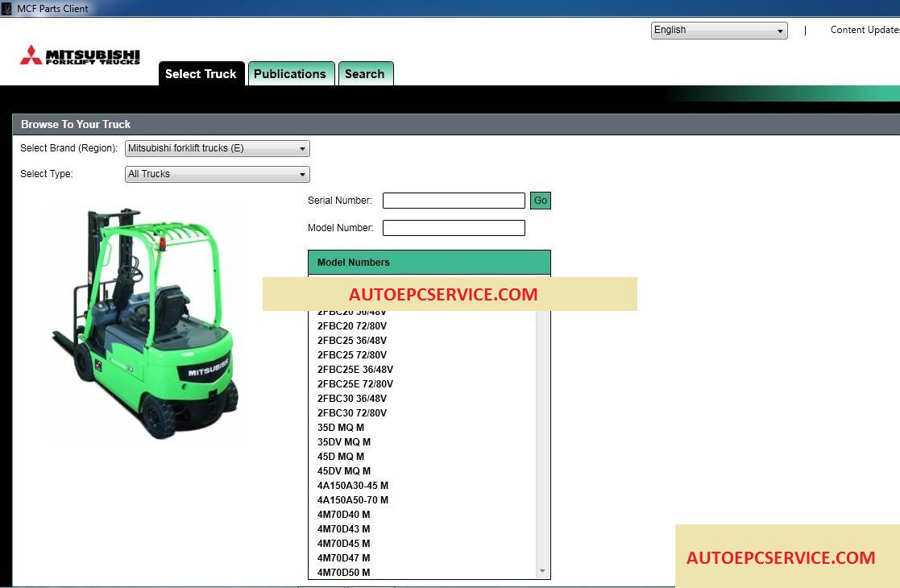Select model 45DV MQ M

click(344, 471)
